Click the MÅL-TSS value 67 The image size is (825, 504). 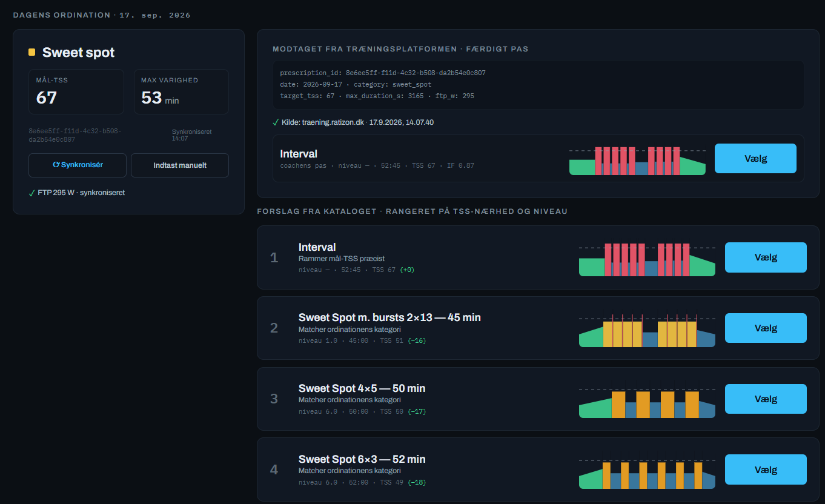point(47,98)
